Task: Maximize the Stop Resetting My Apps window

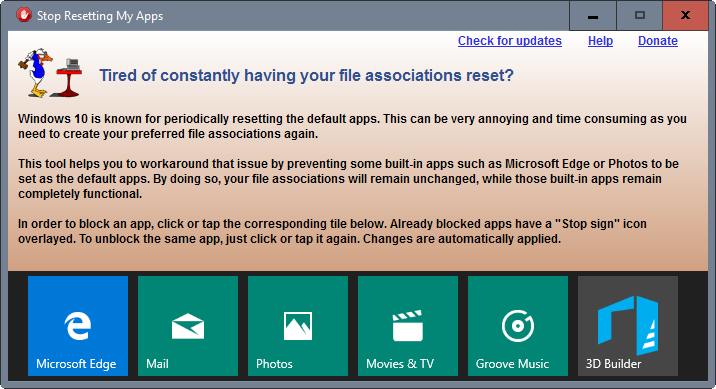Action: click(640, 16)
